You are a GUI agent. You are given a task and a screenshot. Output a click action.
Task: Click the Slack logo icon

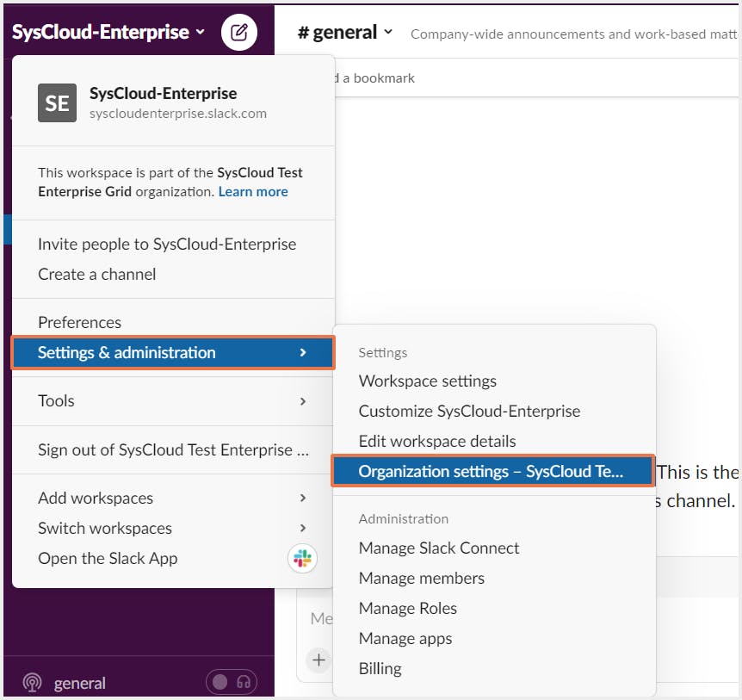pos(302,559)
